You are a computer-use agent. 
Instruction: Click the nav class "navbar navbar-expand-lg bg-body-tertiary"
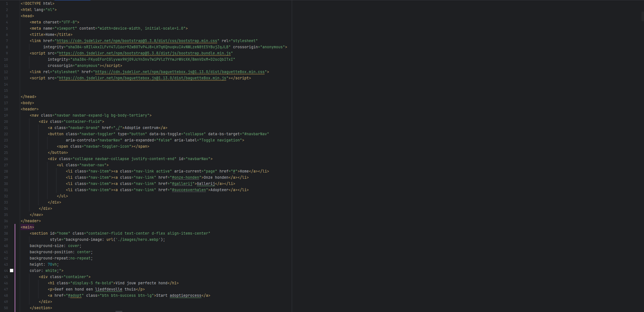coord(102,115)
